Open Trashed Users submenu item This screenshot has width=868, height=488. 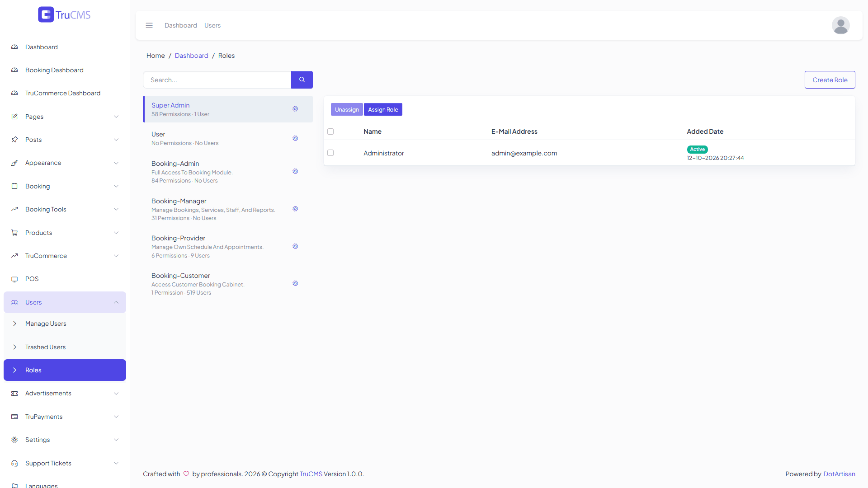65,347
